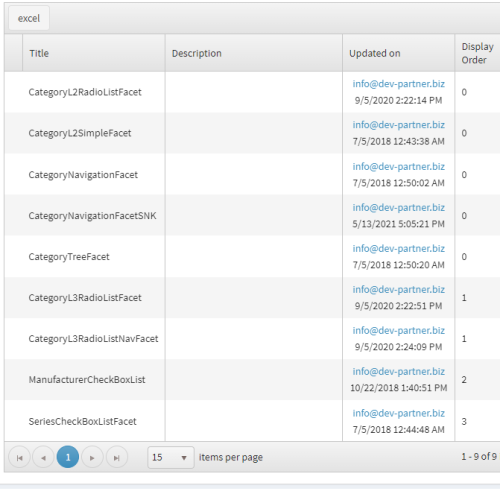Go to next page arrow
Viewport: 500px width, 500px height.
(92, 457)
